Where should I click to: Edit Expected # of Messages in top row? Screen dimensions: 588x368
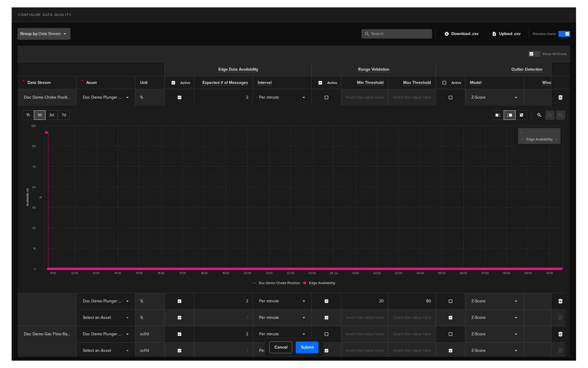coord(223,97)
